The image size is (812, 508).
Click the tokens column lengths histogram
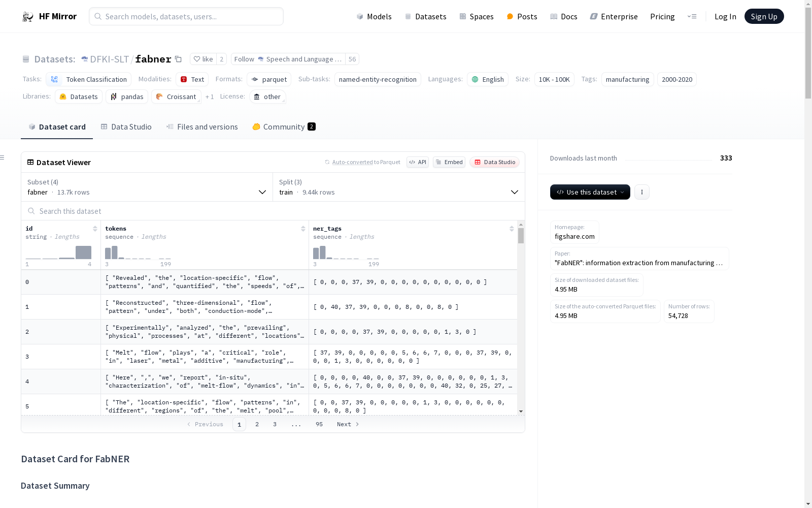pyautogui.click(x=138, y=252)
